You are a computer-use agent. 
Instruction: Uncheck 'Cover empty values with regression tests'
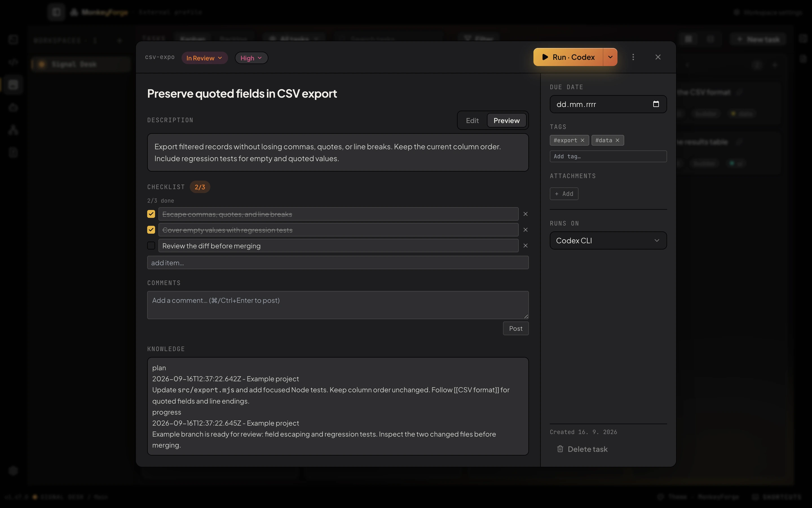pyautogui.click(x=151, y=230)
